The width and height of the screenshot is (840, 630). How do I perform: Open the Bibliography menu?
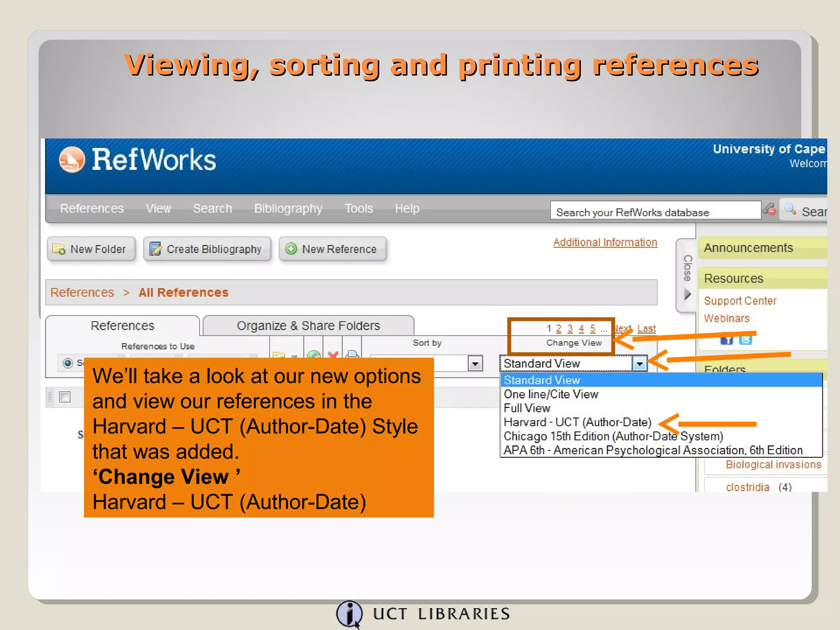(x=288, y=208)
